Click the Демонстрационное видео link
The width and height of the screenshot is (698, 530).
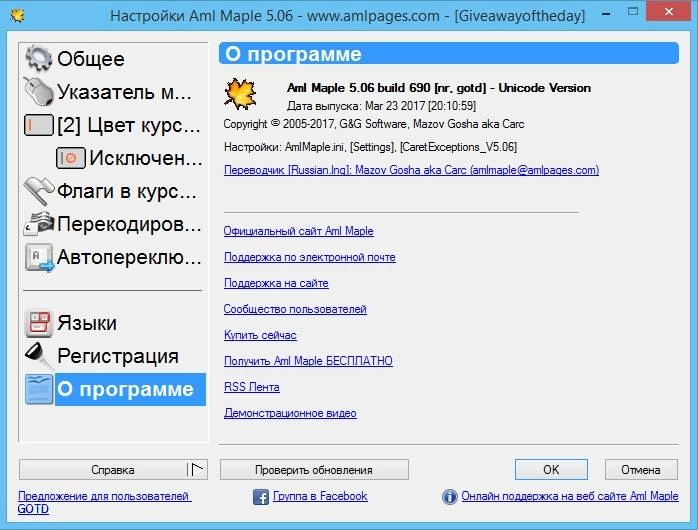(290, 413)
